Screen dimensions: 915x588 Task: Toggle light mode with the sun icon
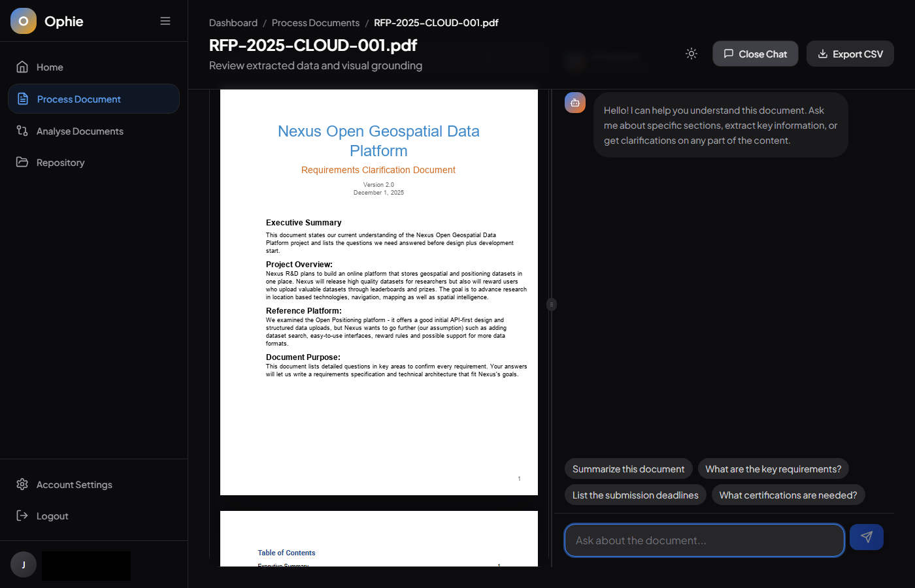[x=691, y=54]
